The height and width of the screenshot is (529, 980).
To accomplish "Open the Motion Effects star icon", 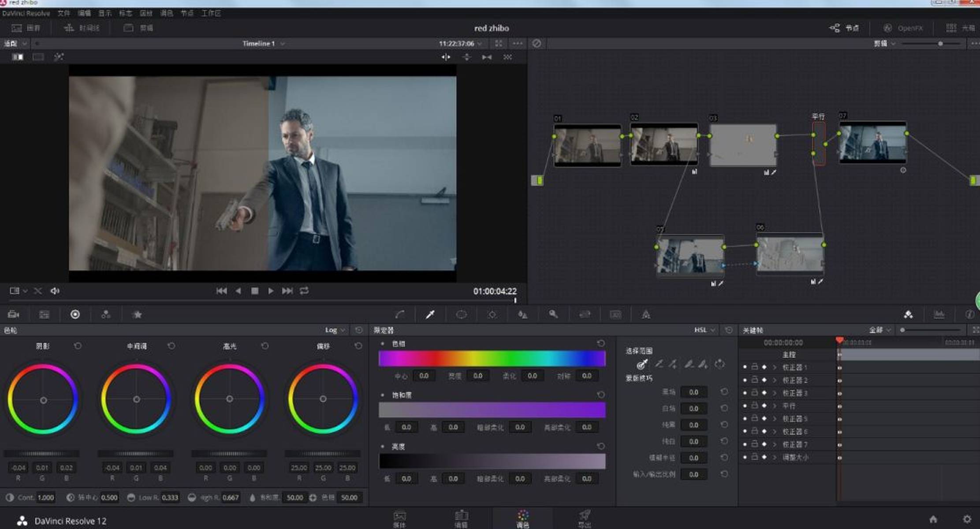I will 137,314.
